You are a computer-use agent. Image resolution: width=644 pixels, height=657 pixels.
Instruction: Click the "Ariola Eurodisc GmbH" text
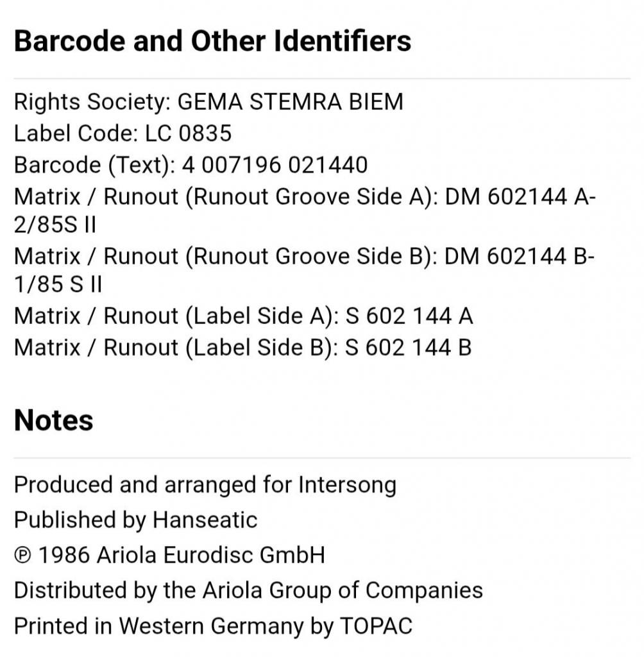pyautogui.click(x=210, y=554)
